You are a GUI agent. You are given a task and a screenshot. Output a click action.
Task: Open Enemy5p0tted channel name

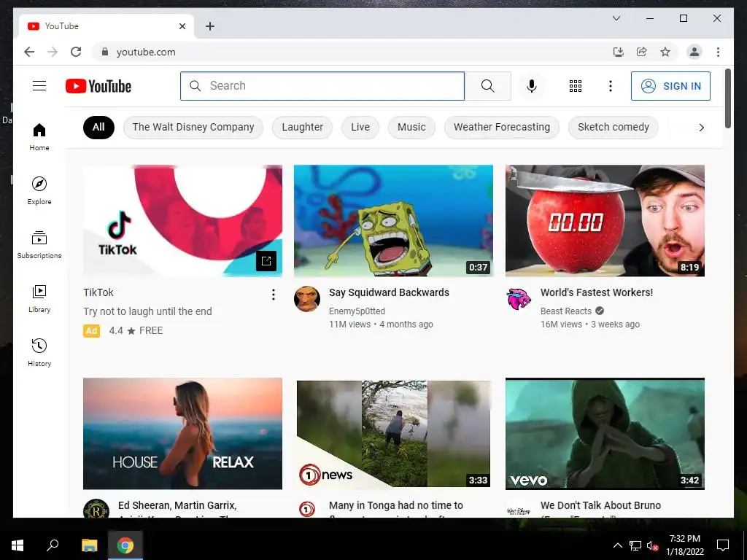(357, 311)
